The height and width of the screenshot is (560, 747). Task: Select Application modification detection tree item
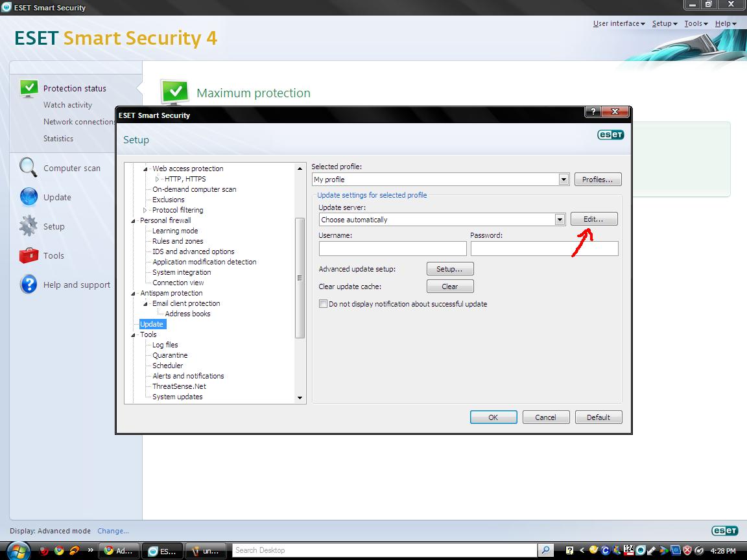coord(204,262)
